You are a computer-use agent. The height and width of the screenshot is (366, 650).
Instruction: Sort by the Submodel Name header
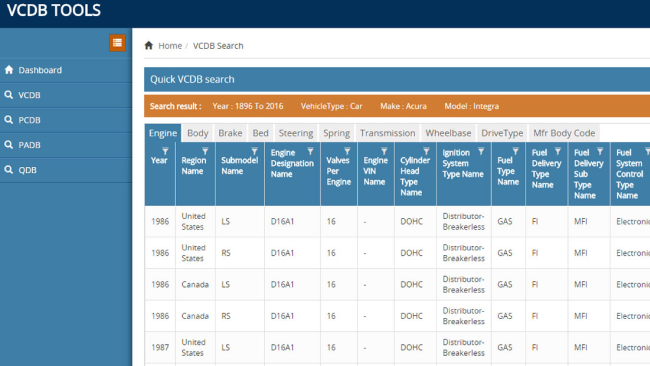[x=239, y=166]
